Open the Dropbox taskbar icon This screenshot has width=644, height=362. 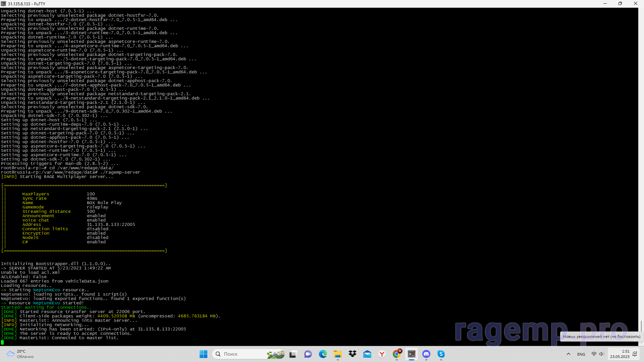(352, 354)
